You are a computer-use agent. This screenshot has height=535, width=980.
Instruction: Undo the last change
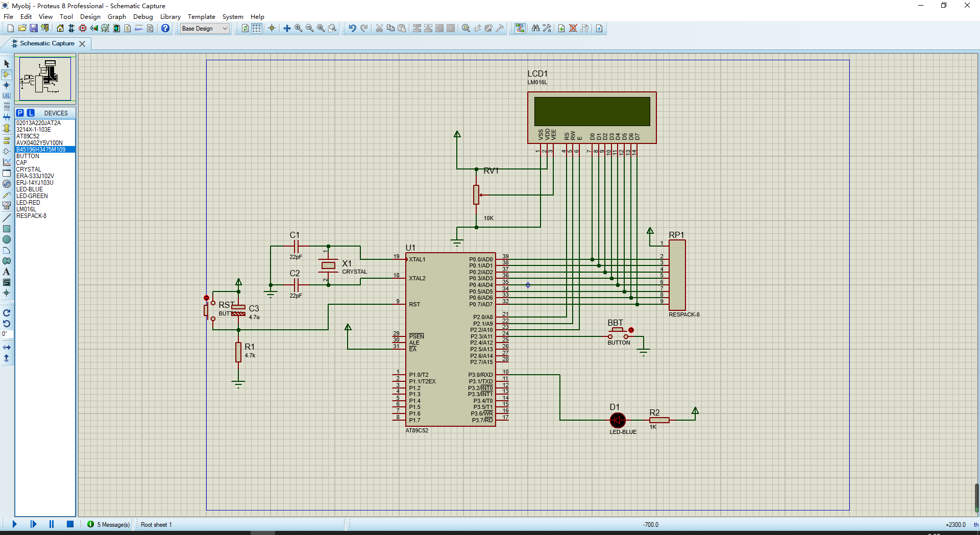(352, 29)
